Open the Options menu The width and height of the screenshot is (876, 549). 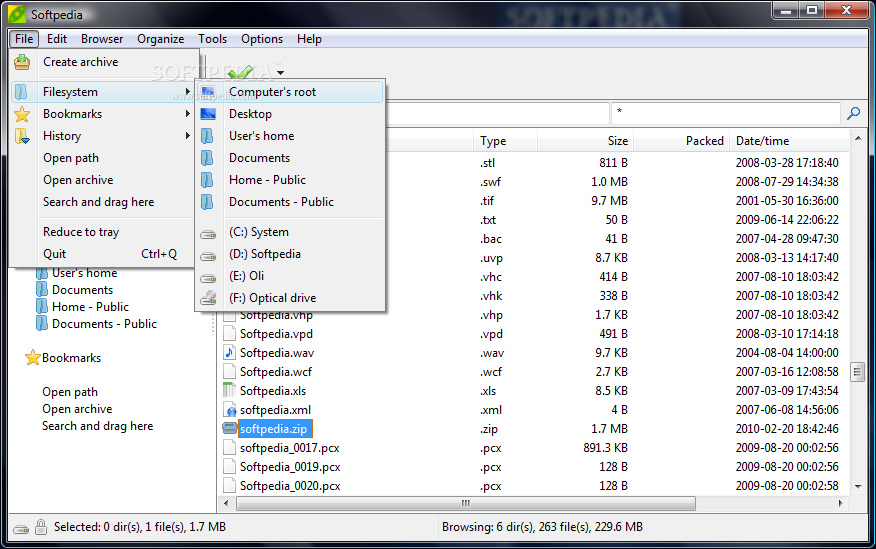(262, 39)
